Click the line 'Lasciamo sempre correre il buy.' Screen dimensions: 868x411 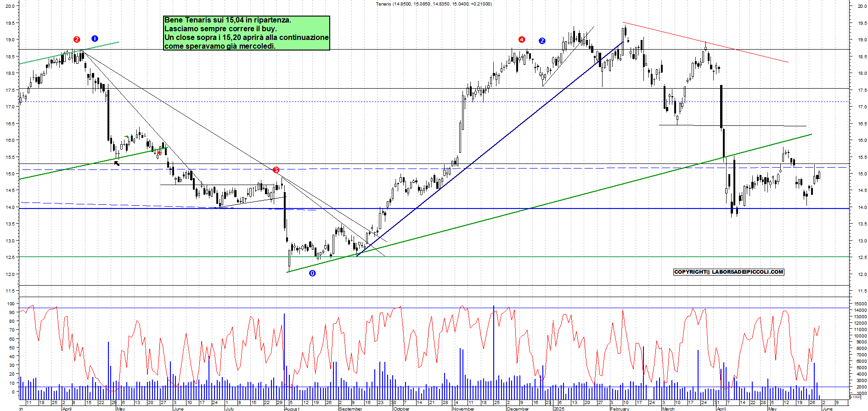220,28
